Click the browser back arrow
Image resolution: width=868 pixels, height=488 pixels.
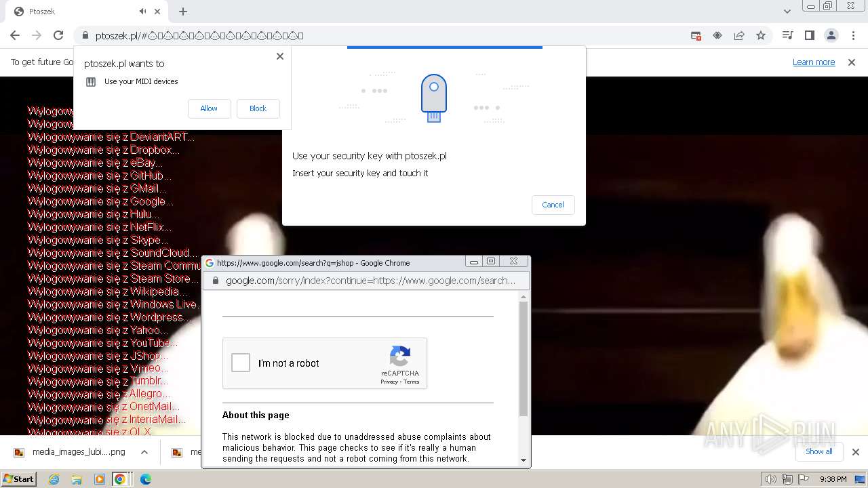(15, 35)
